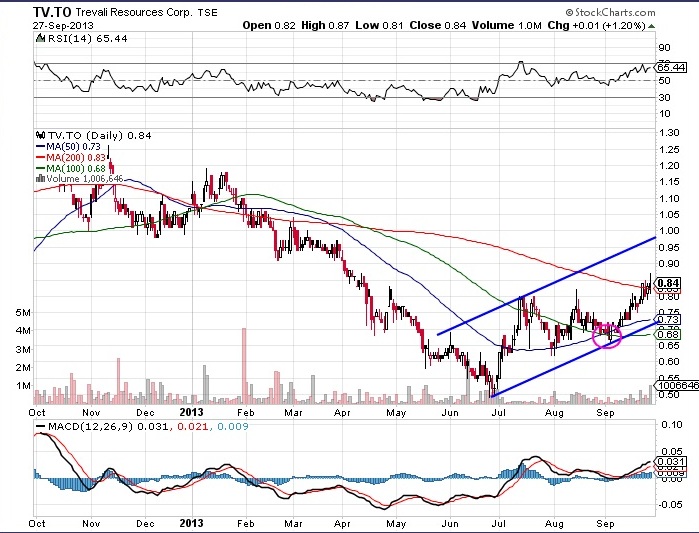Click the 90 label on the RSI axis
This screenshot has height=533, width=699.
tap(664, 48)
